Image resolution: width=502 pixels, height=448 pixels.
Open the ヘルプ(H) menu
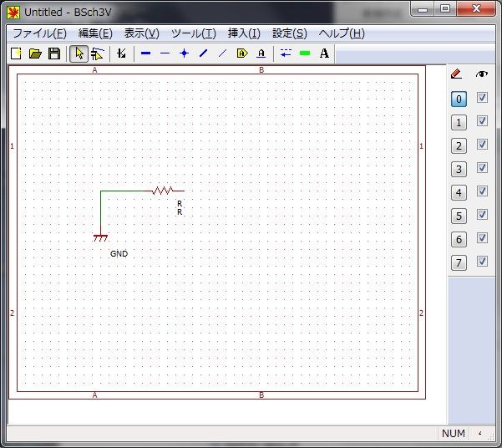click(342, 33)
